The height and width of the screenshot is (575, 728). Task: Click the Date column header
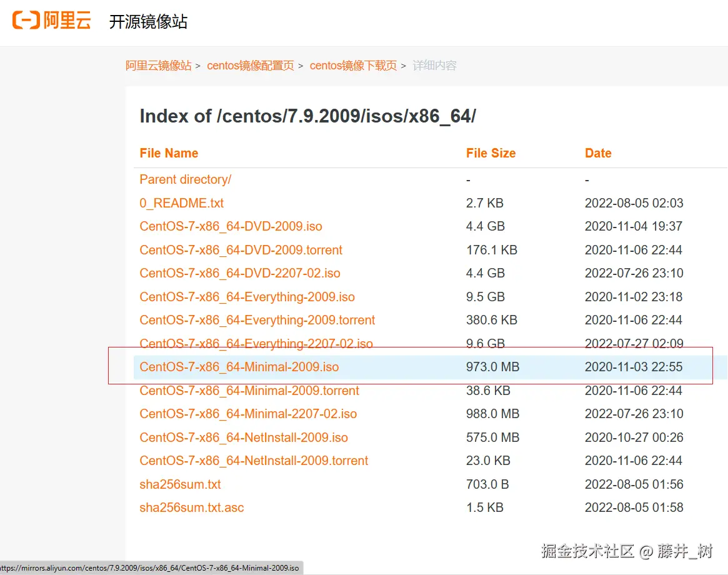click(598, 153)
